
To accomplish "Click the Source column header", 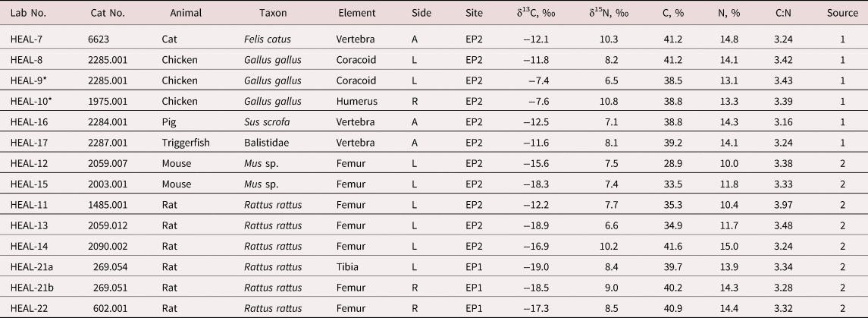I will (x=842, y=14).
